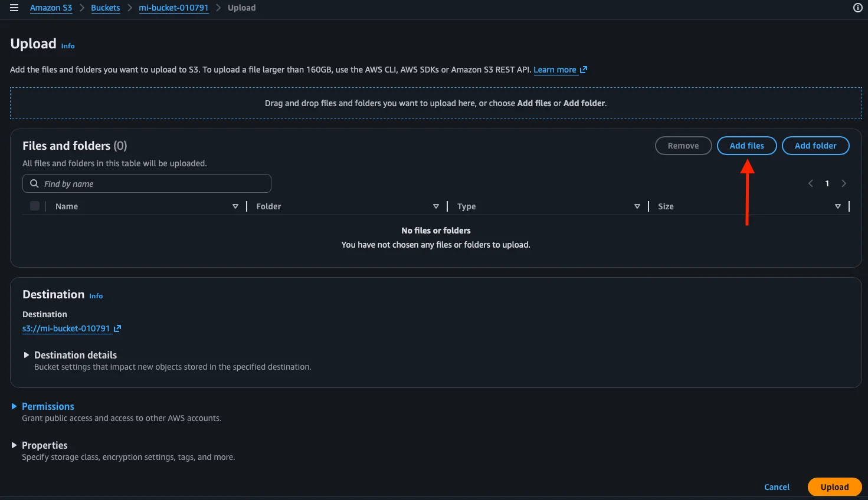The image size is (868, 500).
Task: Click the Type column header
Action: tap(466, 206)
